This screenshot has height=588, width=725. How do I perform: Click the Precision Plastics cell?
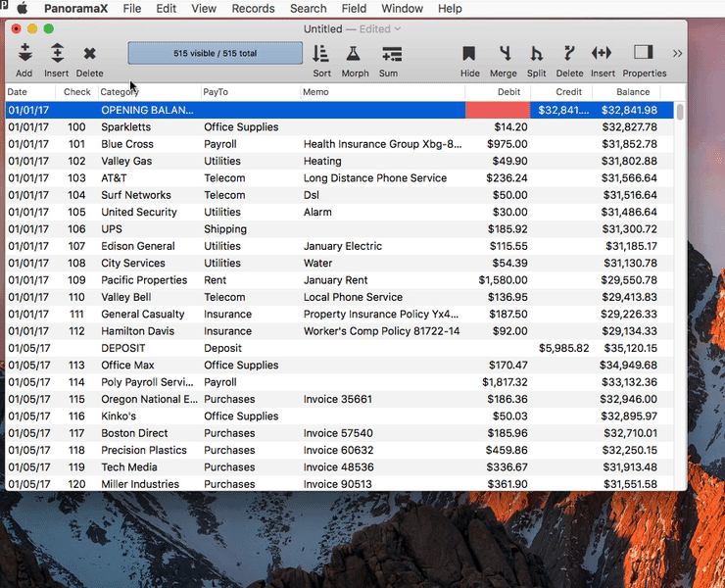pyautogui.click(x=150, y=450)
